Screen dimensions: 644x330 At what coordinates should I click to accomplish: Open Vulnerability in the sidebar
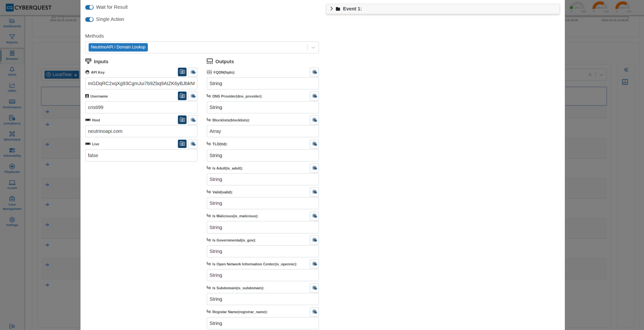tap(12, 152)
